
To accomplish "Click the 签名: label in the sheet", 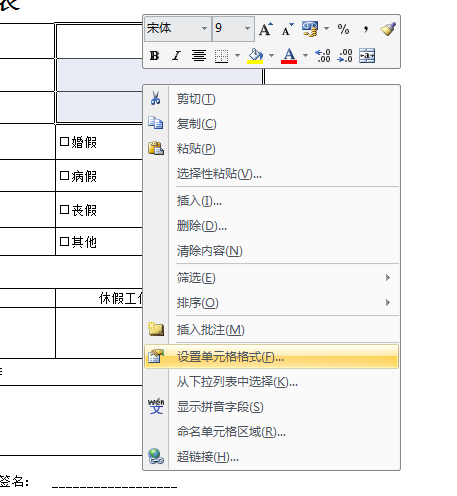I will (x=15, y=481).
